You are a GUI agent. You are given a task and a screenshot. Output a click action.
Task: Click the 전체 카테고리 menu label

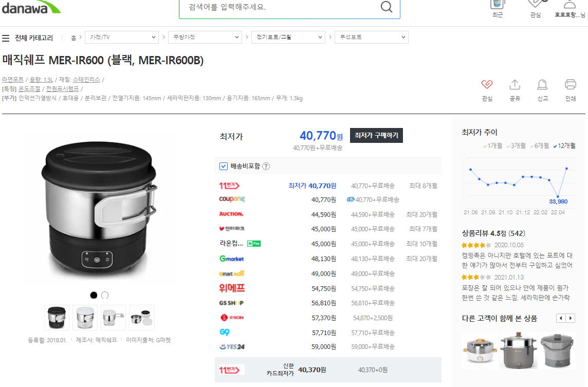coord(34,38)
